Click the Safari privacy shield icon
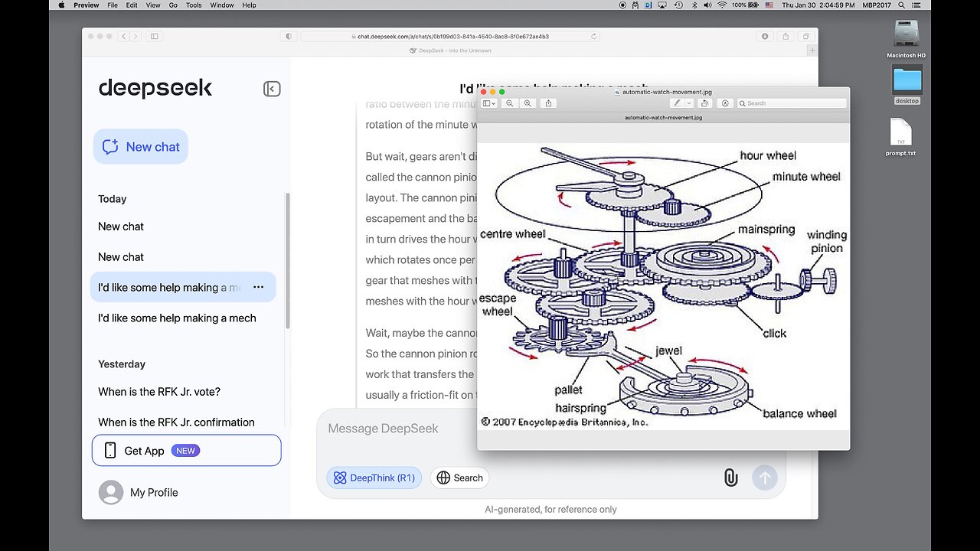The height and width of the screenshot is (551, 980). (x=289, y=36)
